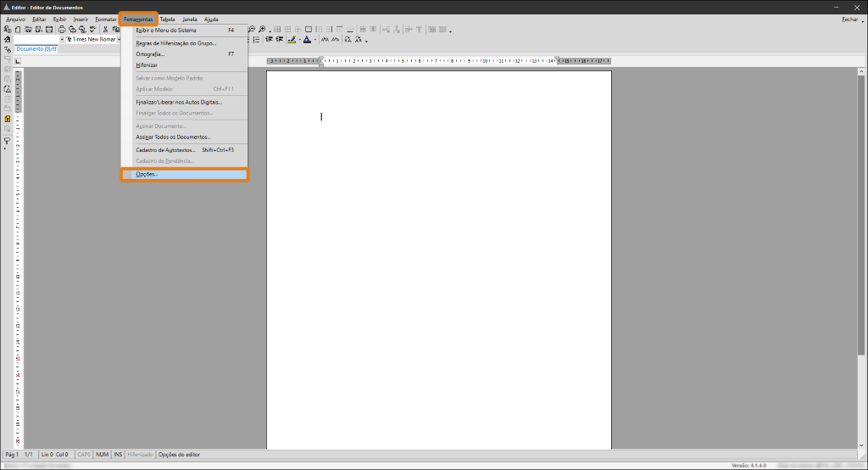
Task: Open the style combo box dropdown arrow
Action: [x=62, y=39]
